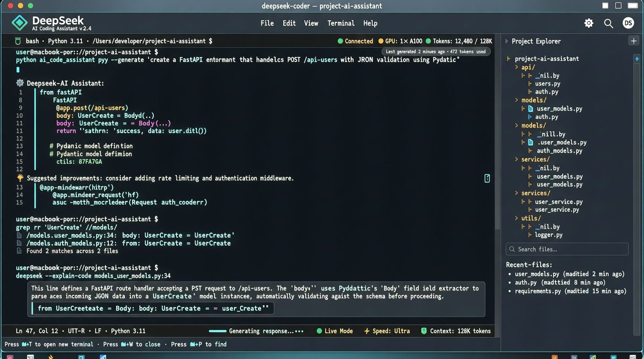
Task: Expand the utils/ folder chevron
Action: 516,218
